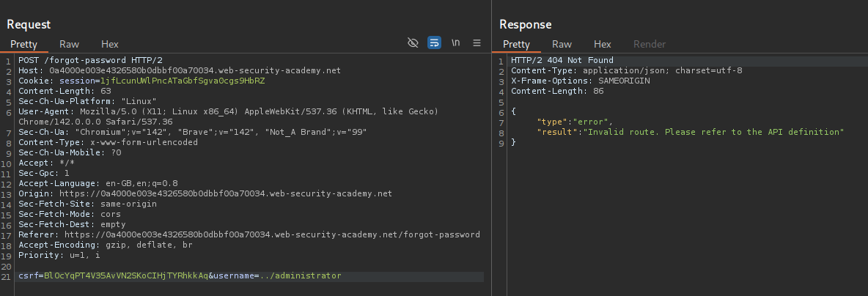Select the Response Pretty tab
Viewport: 868px width, 296px height.
[516, 44]
